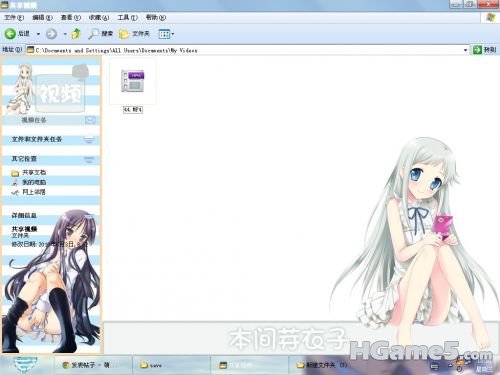Viewport: 500px width, 375px height.
Task: Open the 查看 (View) menu
Action: (70, 17)
